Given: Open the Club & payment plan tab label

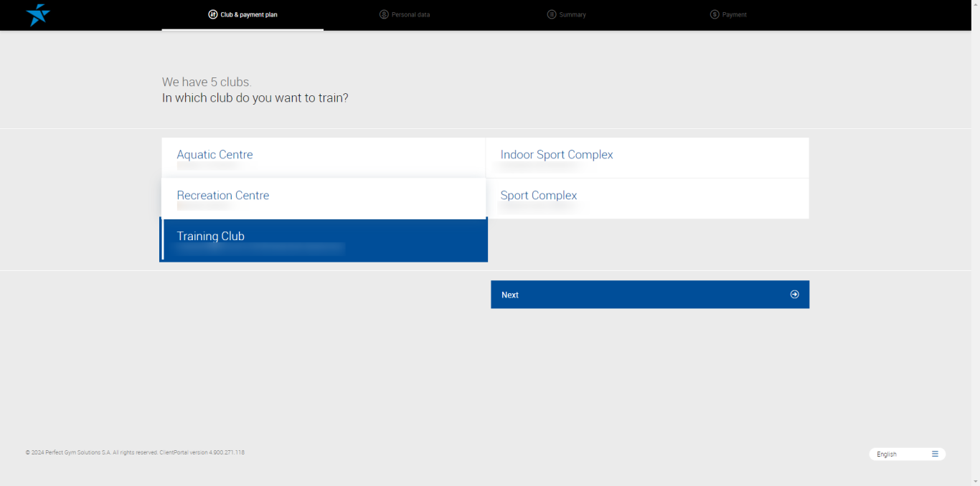Looking at the screenshot, I should [x=249, y=15].
